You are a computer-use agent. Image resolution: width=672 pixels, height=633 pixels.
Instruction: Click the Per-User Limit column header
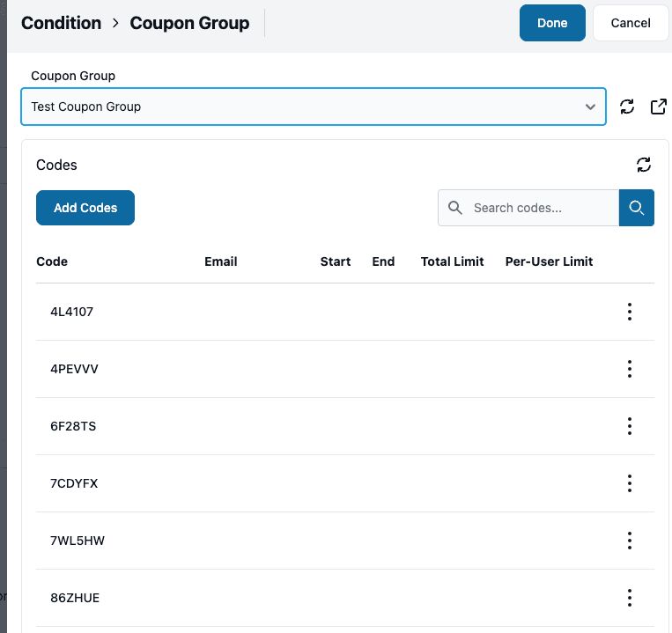point(549,261)
